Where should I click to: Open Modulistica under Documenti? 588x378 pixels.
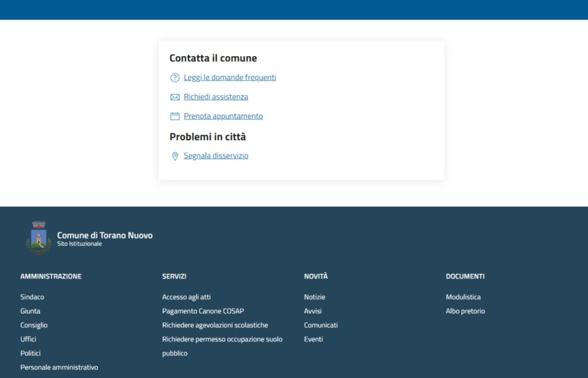[463, 297]
